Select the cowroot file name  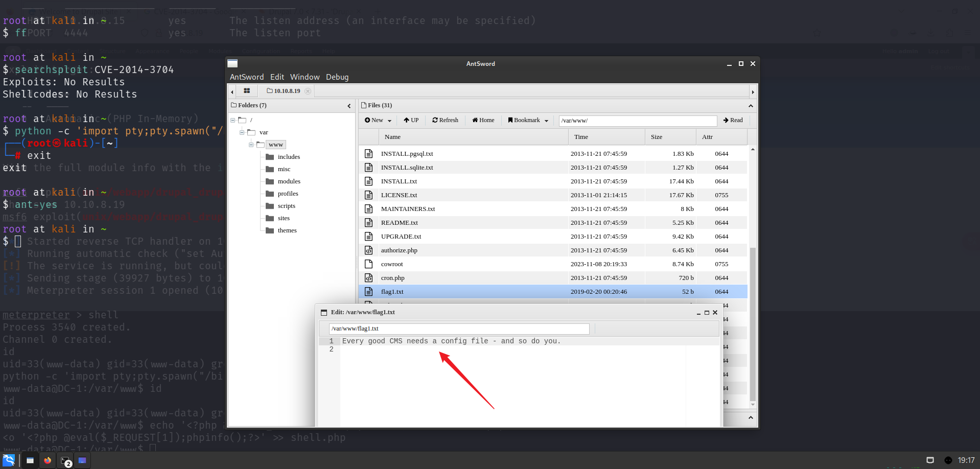click(392, 264)
